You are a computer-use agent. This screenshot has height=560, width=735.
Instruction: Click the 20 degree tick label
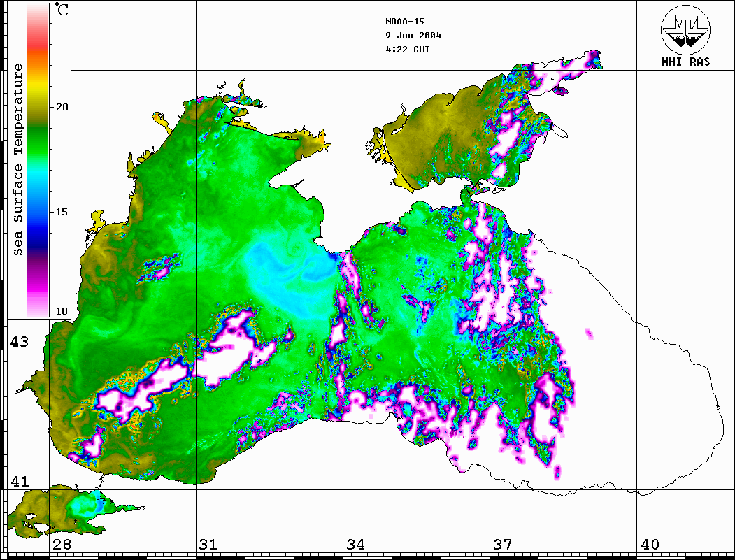(62, 107)
